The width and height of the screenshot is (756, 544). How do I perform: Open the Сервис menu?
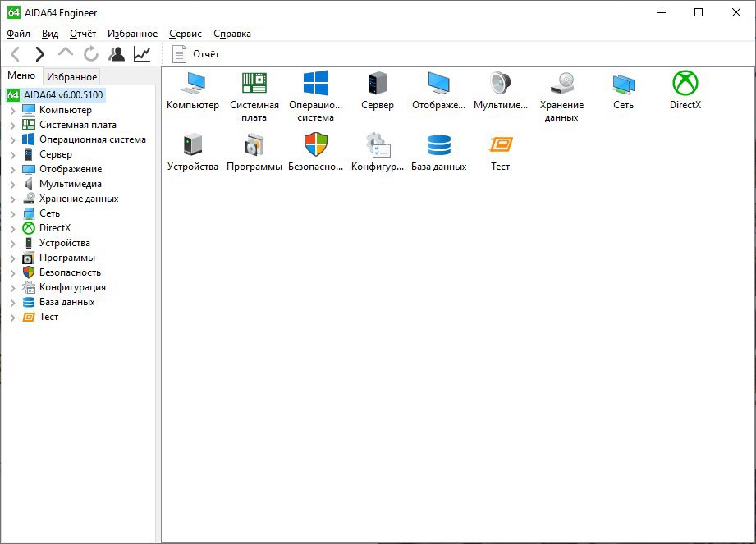point(186,34)
